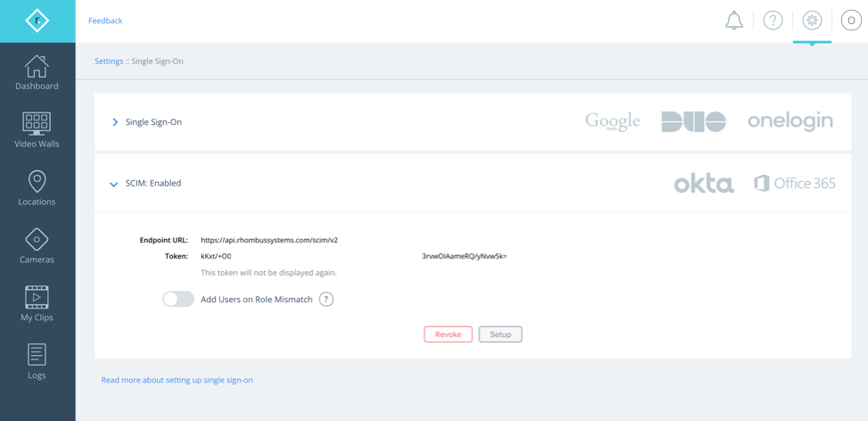The image size is (868, 421).
Task: Revoke the SCIM token
Action: point(448,334)
